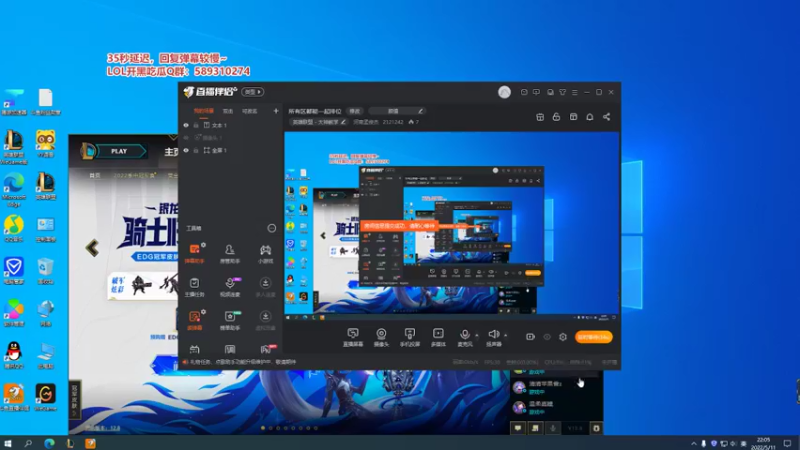
Task: Lock the 文本1 source
Action: [196, 125]
